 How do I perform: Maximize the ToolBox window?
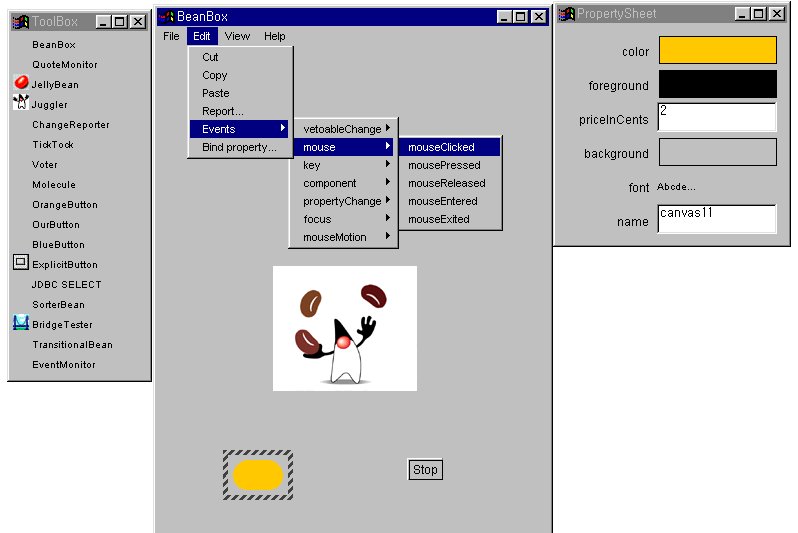[120, 21]
